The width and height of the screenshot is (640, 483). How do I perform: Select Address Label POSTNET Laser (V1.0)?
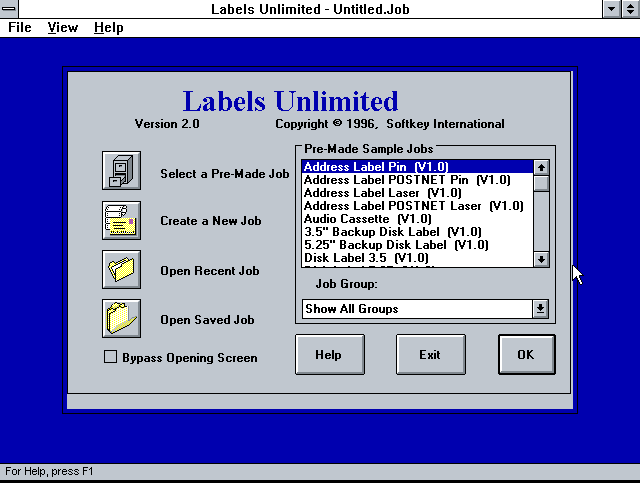click(417, 206)
